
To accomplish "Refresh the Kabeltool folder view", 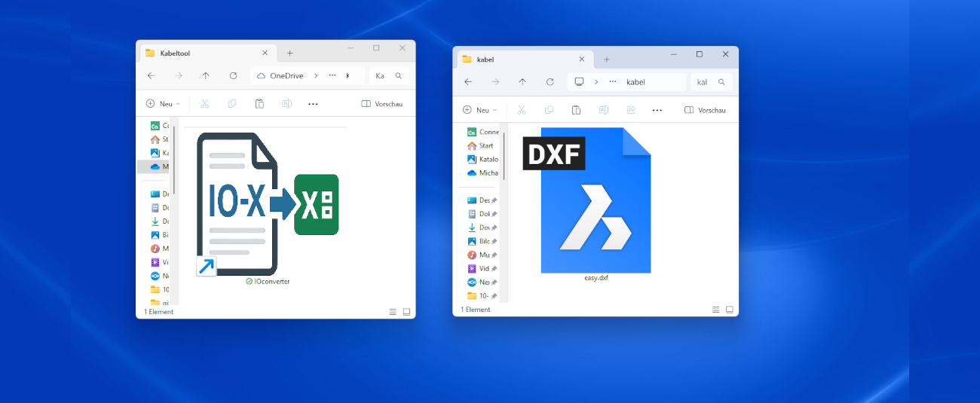I will coord(233,76).
